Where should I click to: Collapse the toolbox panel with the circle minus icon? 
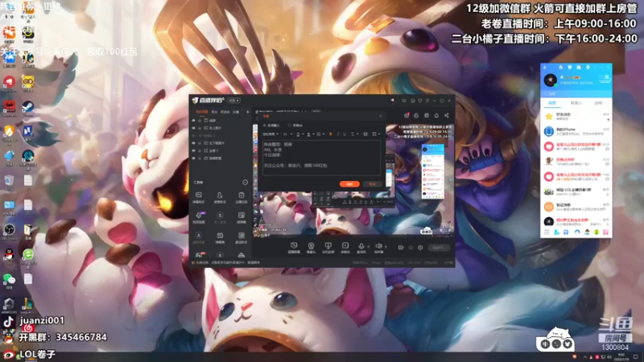tap(246, 183)
